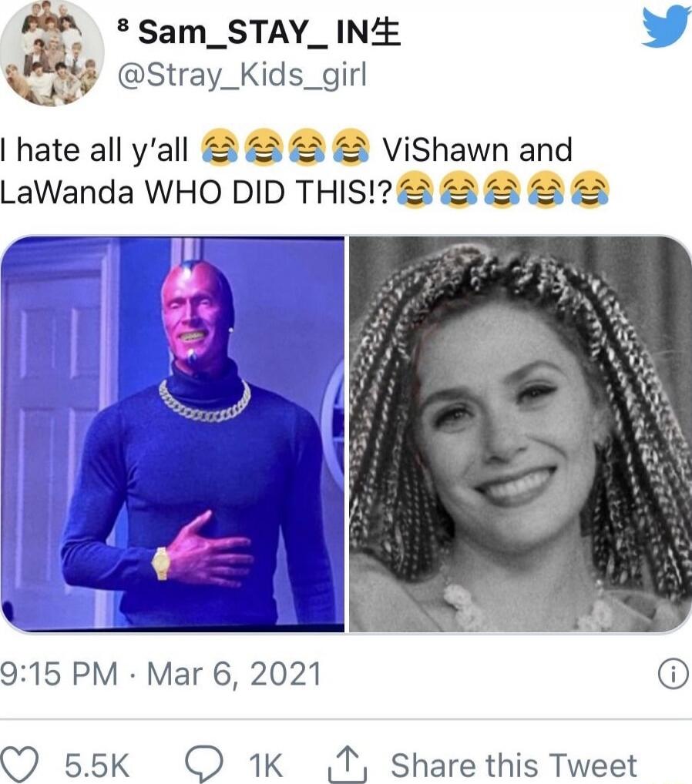Screen dimensions: 692x784
Task: Tap the share arrow icon
Action: (x=348, y=763)
